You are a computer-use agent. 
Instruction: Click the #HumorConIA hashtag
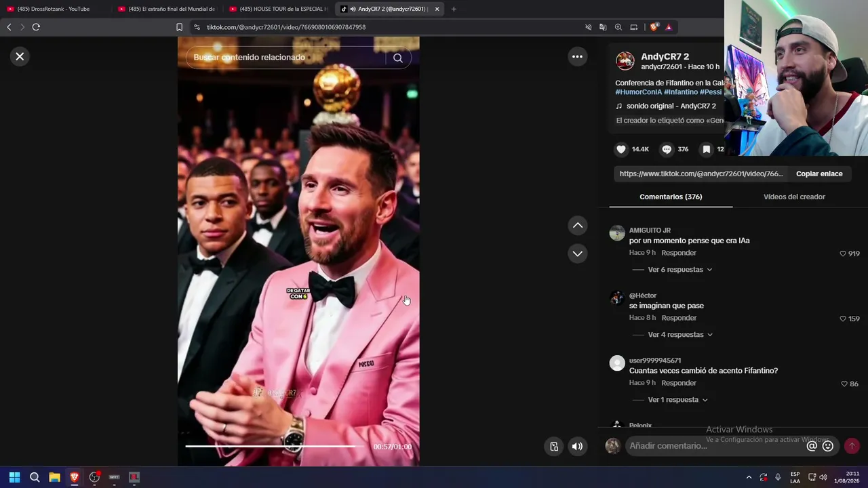pos(638,92)
